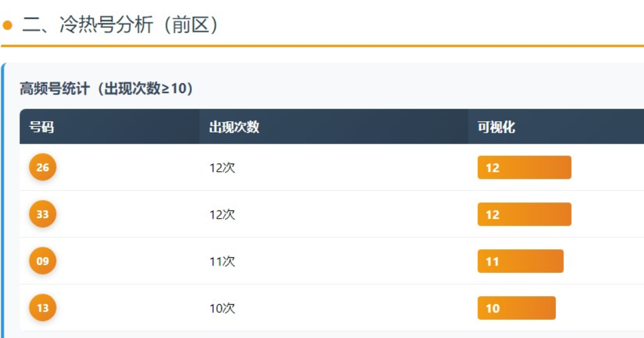Click the 二、冷热号分析（前区） heading
The height and width of the screenshot is (338, 644).
[119, 24]
